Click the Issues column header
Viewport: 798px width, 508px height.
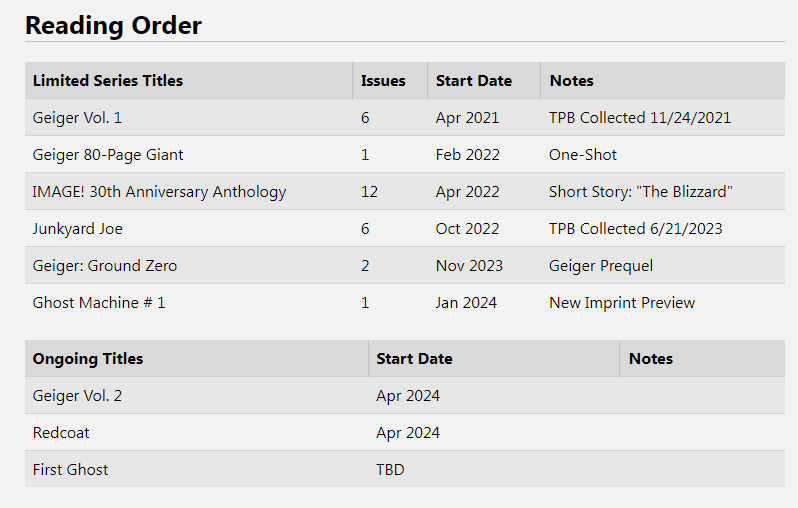click(383, 81)
